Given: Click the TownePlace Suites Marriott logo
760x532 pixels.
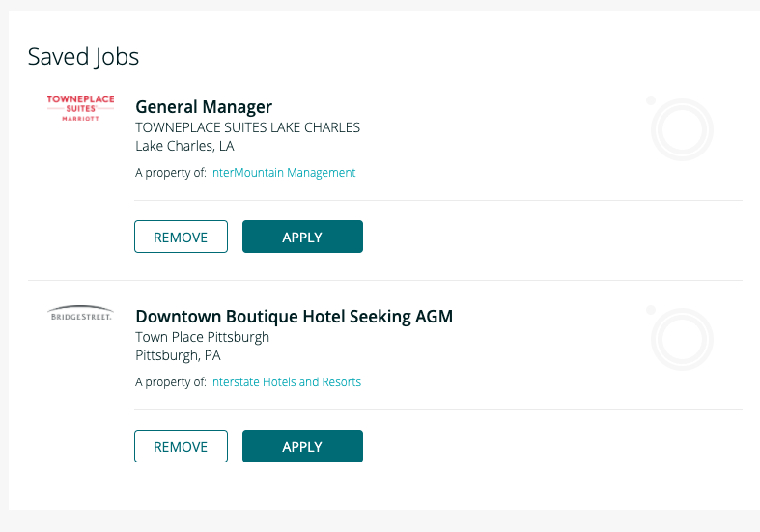Looking at the screenshot, I should 81,107.
